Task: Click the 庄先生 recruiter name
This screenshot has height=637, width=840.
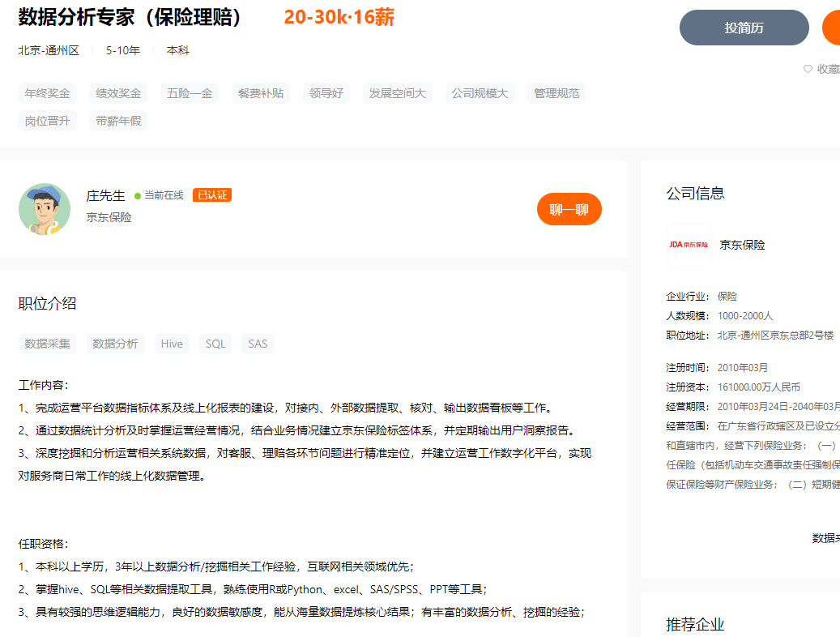Action: pyautogui.click(x=106, y=196)
